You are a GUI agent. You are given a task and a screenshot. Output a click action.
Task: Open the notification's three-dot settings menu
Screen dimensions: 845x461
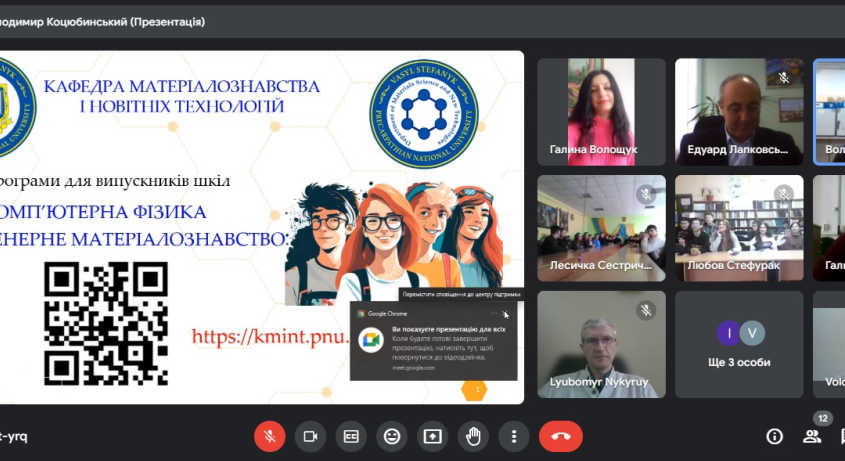click(x=492, y=314)
